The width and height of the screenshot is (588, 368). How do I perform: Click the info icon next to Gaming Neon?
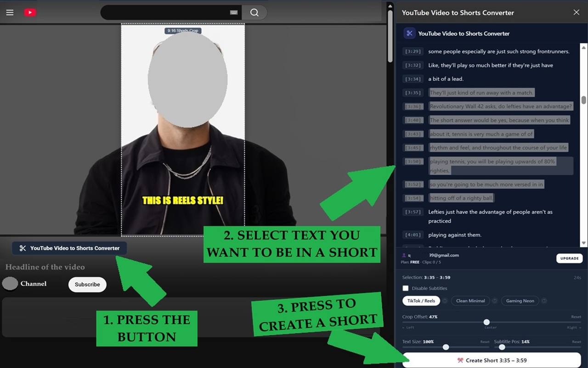tap(544, 301)
